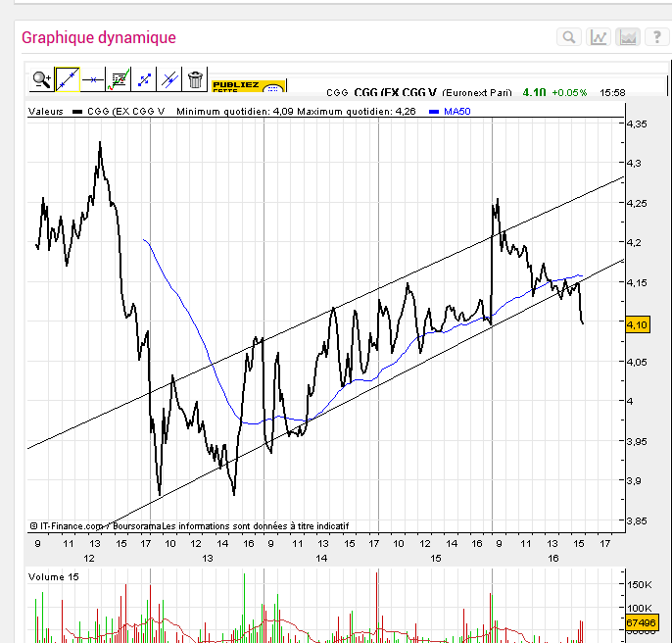This screenshot has width=672, height=643.
Task: Click the yellow Publiez button
Action: click(x=249, y=86)
